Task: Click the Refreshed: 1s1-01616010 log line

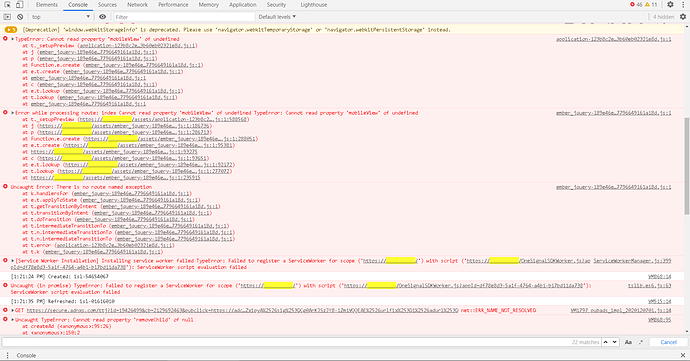Action: click(62, 302)
